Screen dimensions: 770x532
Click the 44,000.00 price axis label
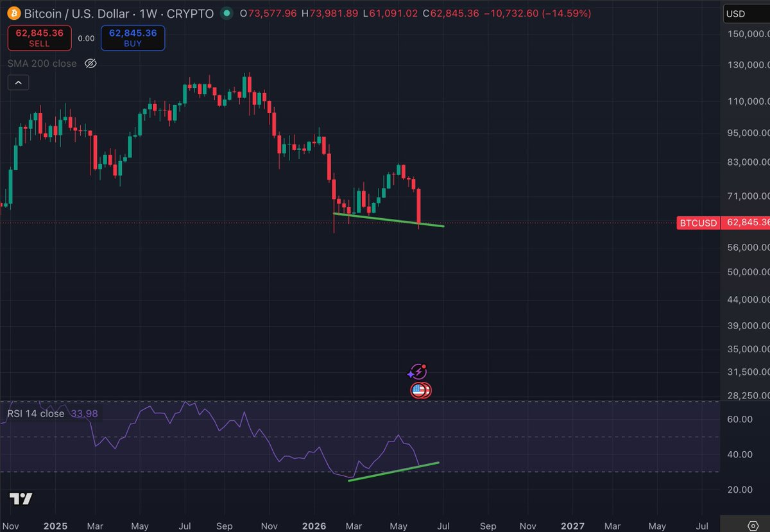pos(748,300)
